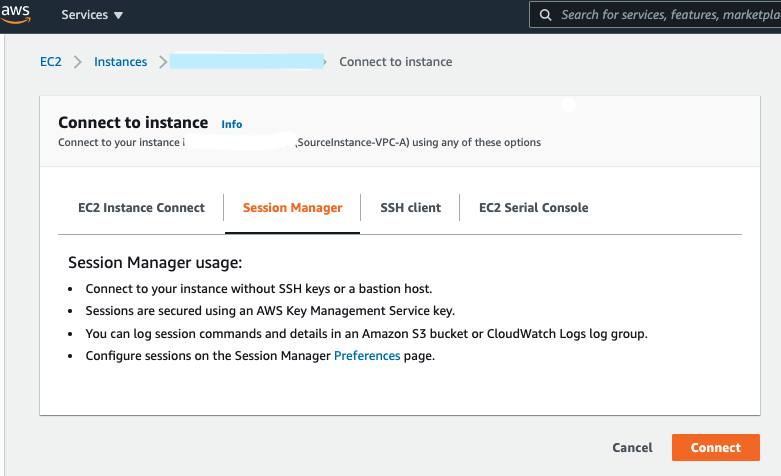The height and width of the screenshot is (476, 781).
Task: Open the EC2 Serial Console tab
Action: pyautogui.click(x=533, y=208)
